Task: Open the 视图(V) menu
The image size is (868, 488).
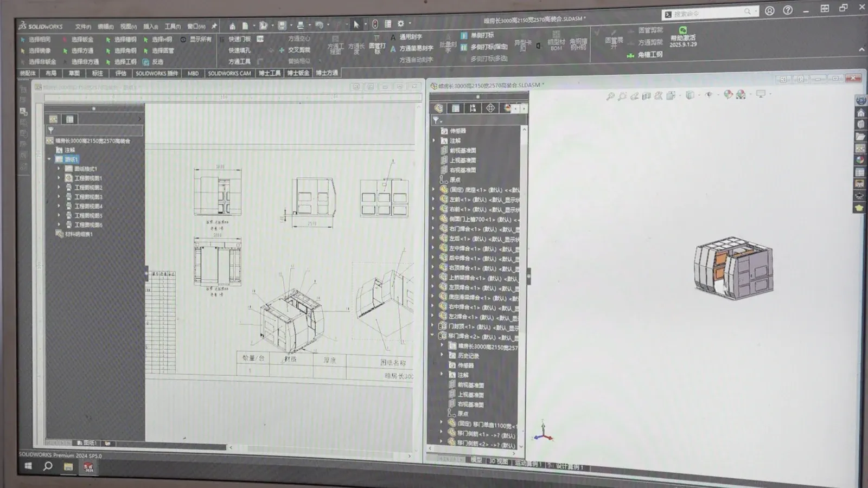Action: 129,27
